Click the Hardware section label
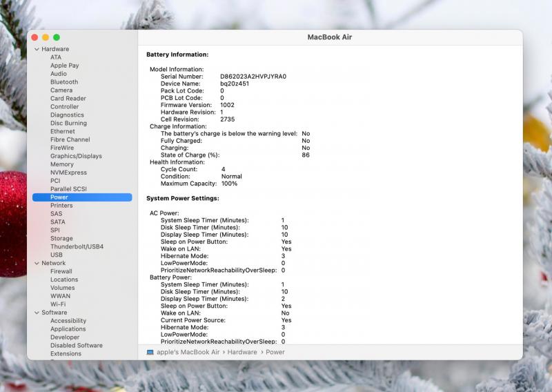Viewport: 552px width, 392px height. (55, 49)
